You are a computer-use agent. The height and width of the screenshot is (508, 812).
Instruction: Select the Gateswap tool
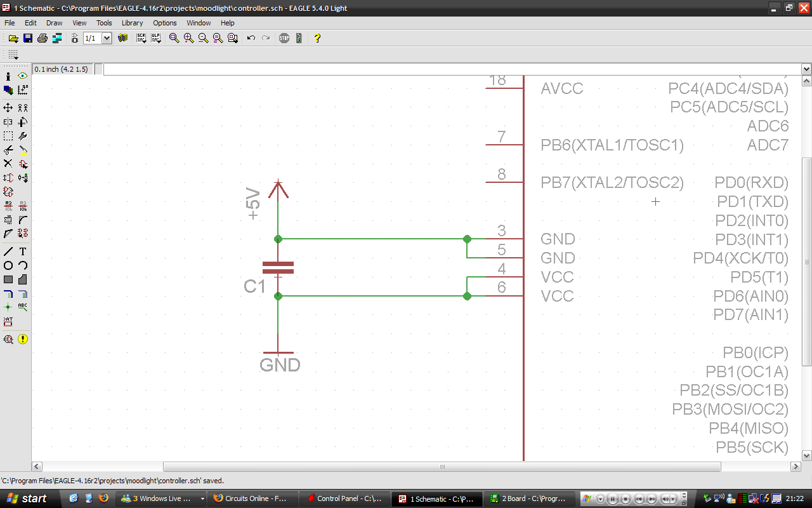(23, 178)
